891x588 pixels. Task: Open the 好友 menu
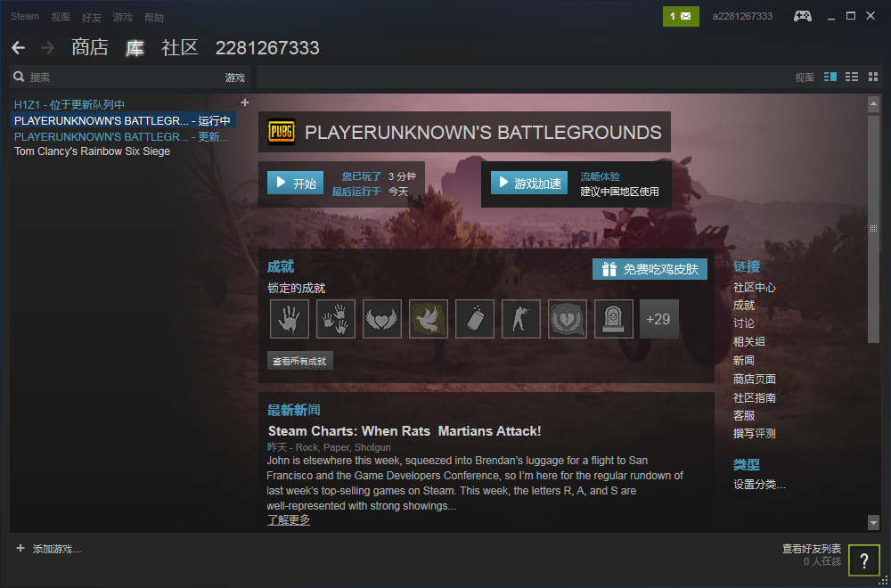click(91, 17)
